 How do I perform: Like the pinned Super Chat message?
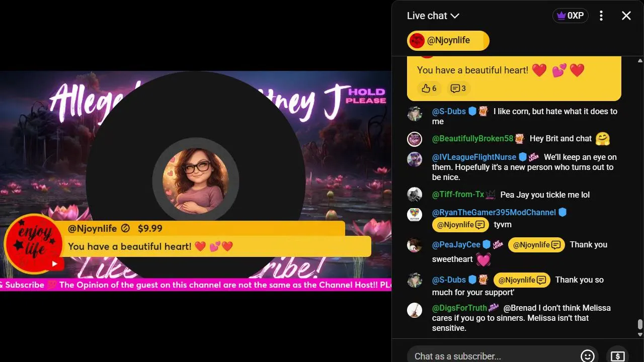tap(429, 88)
